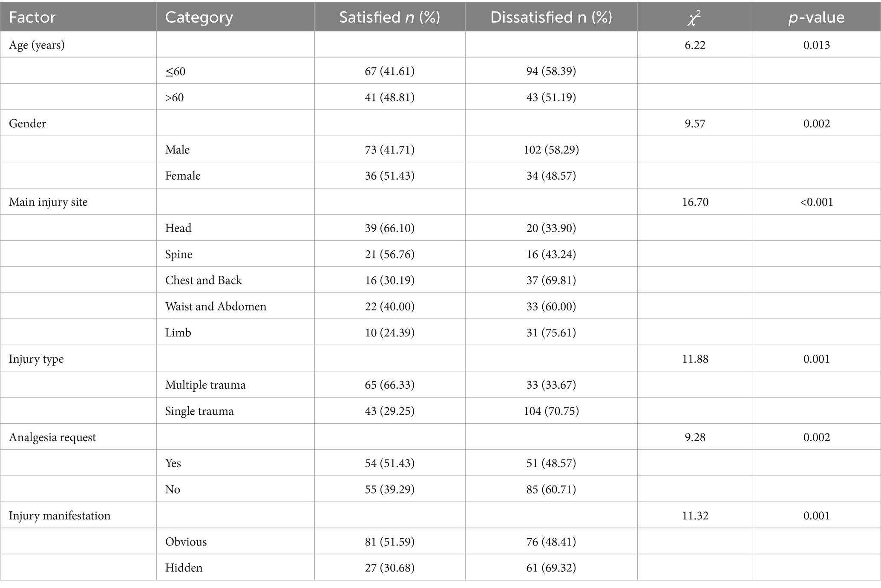The image size is (881, 588).
Task: Select the Main injury site cell
Action: point(48,202)
